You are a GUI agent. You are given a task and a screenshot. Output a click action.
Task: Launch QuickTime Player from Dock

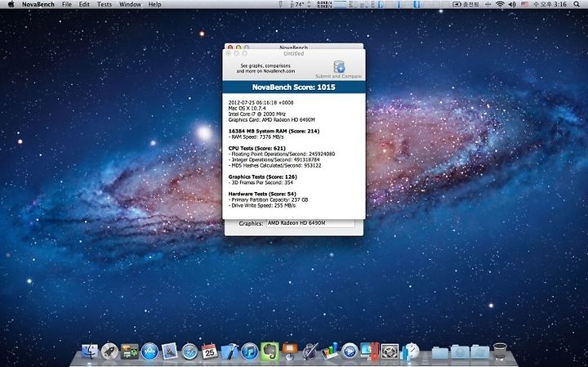coord(350,351)
